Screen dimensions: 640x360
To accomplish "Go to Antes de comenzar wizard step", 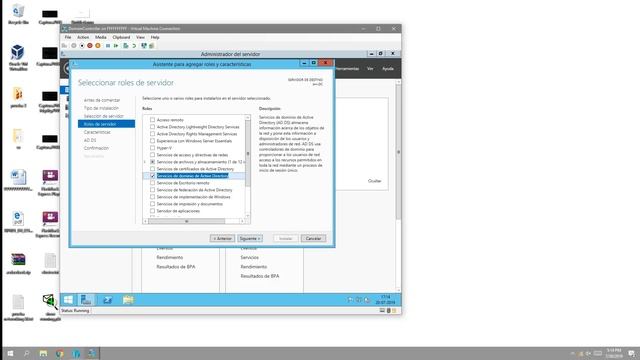I will pos(102,100).
